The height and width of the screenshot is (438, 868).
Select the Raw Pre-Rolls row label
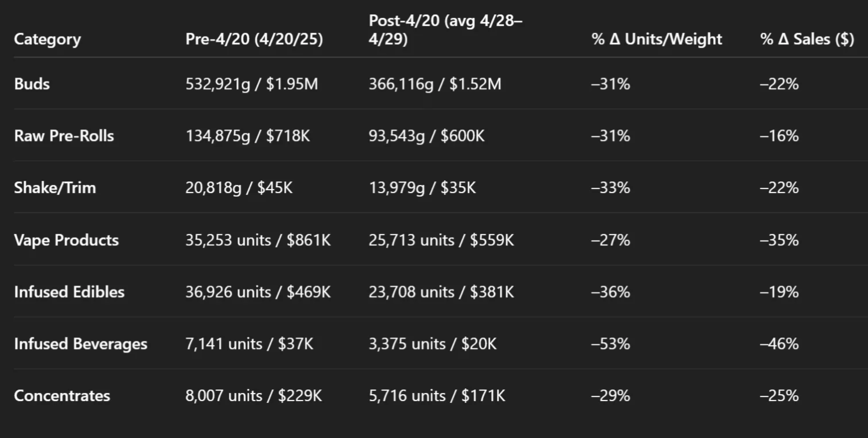pos(64,136)
